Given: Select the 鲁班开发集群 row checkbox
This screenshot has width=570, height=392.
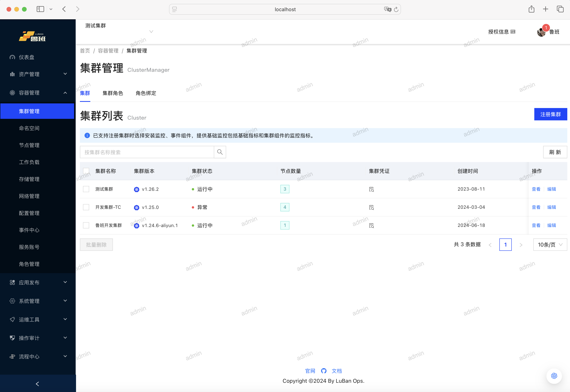Looking at the screenshot, I should tap(86, 225).
